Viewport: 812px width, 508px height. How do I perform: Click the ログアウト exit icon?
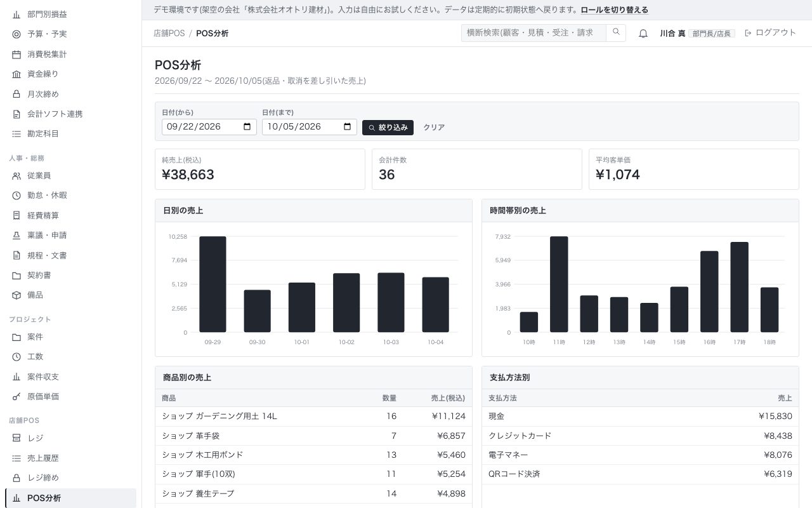(x=748, y=33)
